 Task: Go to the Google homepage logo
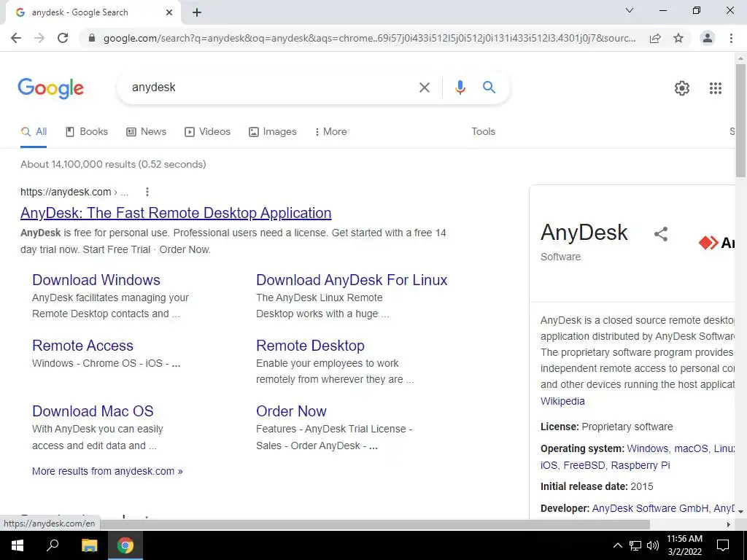(x=50, y=88)
